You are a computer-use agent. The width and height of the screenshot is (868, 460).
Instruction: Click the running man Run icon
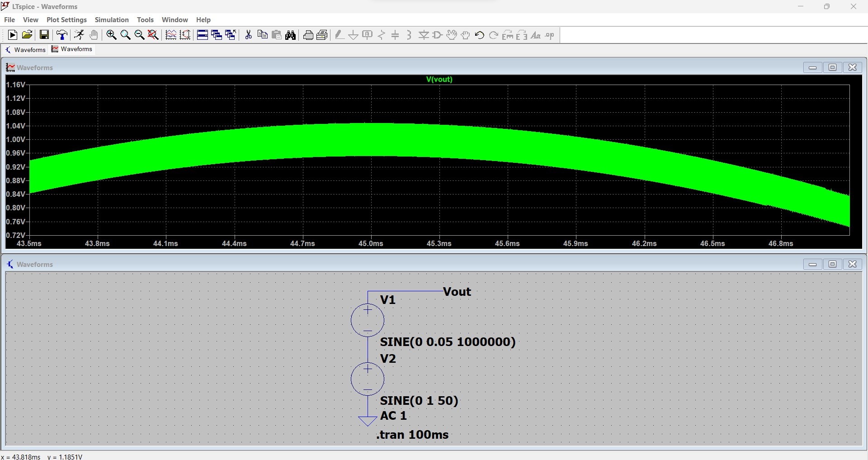79,35
